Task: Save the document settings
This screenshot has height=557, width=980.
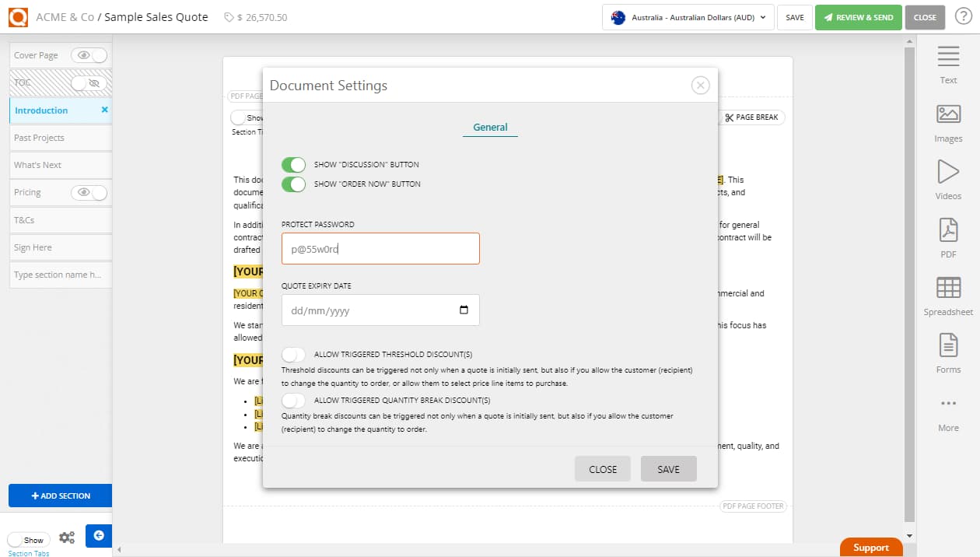Action: click(668, 468)
